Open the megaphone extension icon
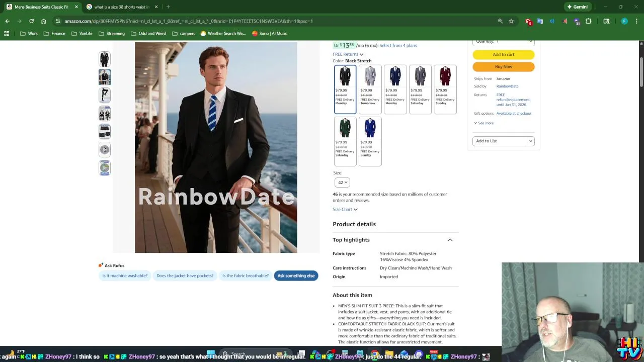Viewport: 644px width, 362px height. tap(565, 21)
